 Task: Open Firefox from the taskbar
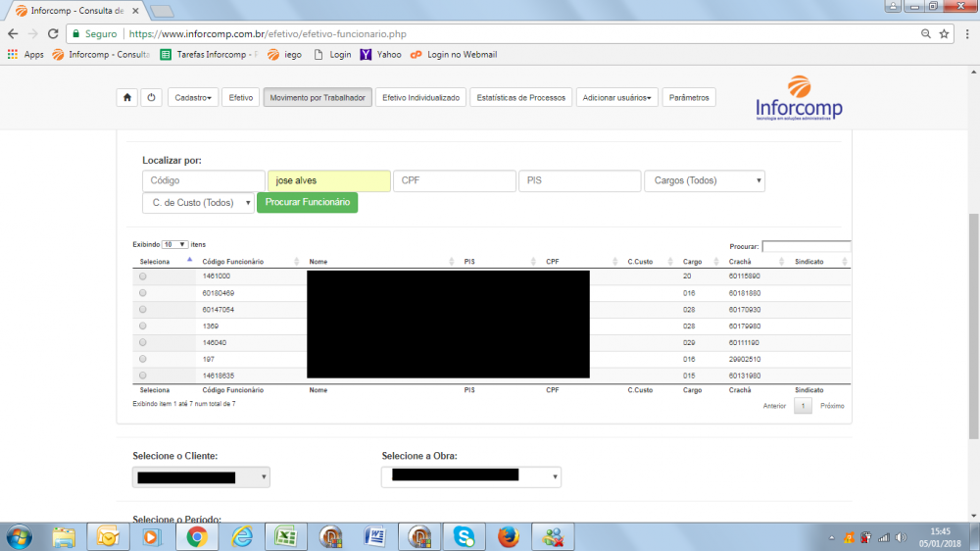508,537
